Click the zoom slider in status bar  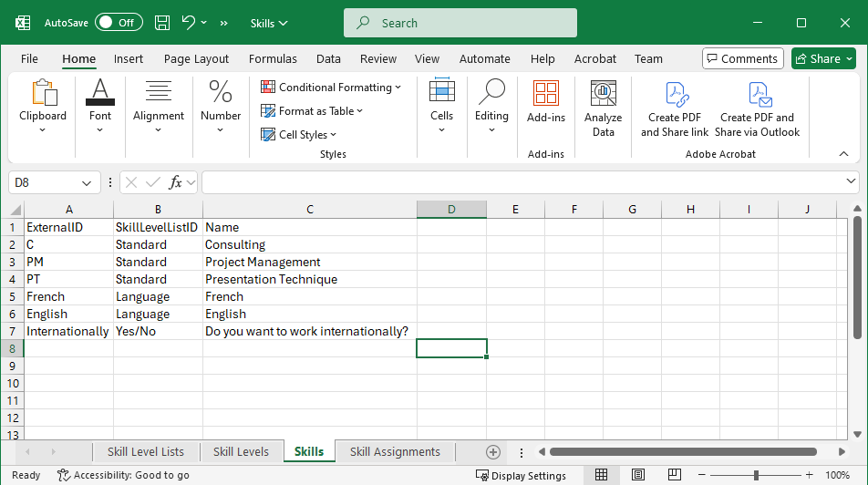pyautogui.click(x=756, y=475)
